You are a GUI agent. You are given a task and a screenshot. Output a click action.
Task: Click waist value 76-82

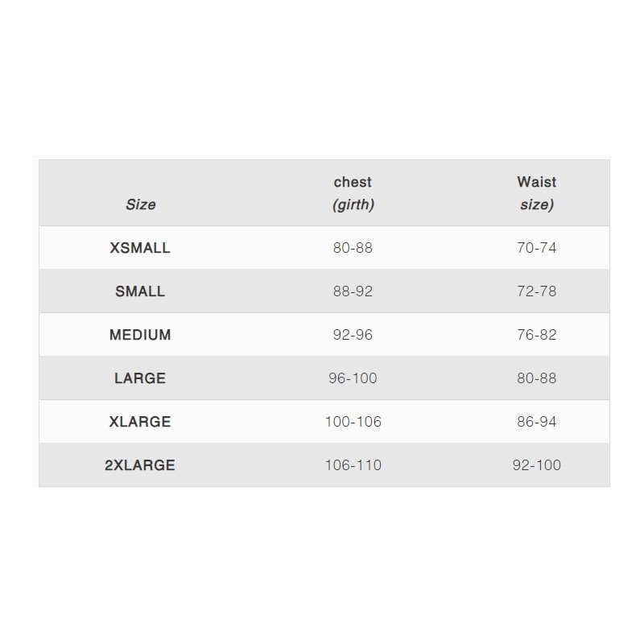(x=536, y=335)
